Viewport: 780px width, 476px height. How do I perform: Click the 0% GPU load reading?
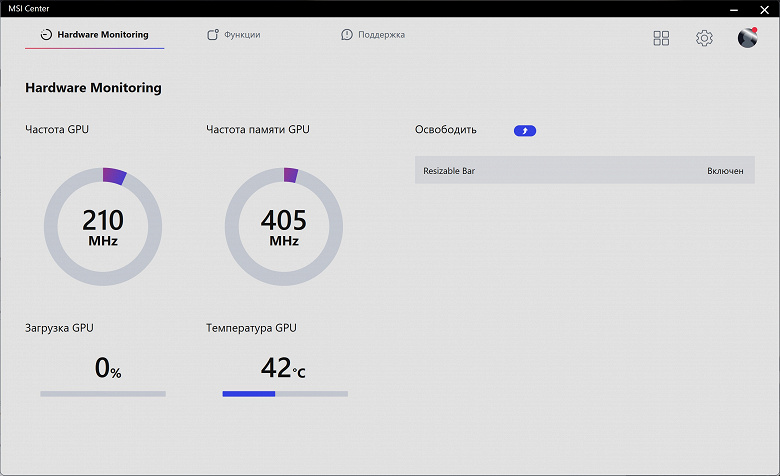(x=108, y=369)
